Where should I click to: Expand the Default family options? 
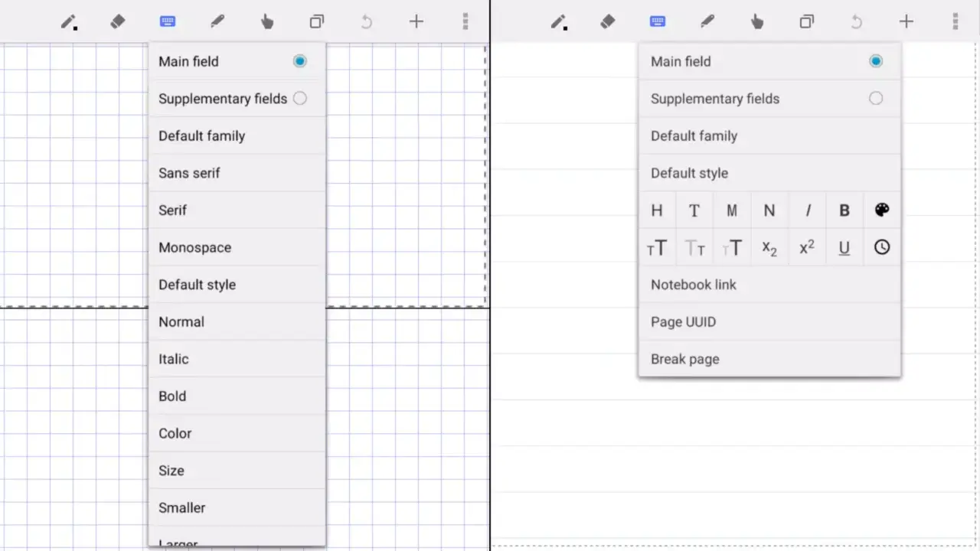point(201,135)
